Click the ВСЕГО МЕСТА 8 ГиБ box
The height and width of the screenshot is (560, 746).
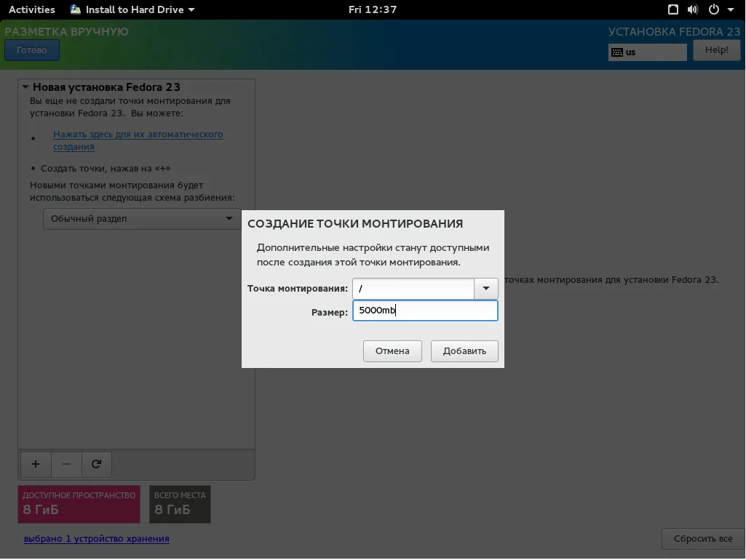click(180, 504)
